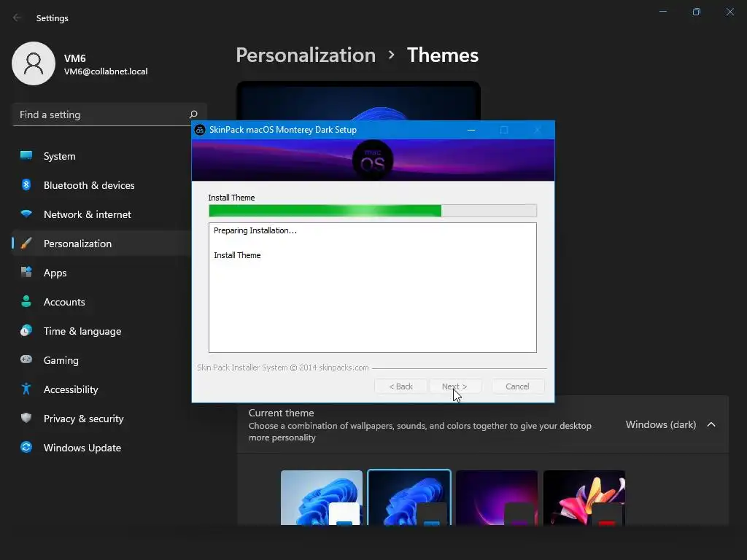This screenshot has height=560, width=747.
Task: Click the VM6 user avatar picture
Action: pos(34,63)
